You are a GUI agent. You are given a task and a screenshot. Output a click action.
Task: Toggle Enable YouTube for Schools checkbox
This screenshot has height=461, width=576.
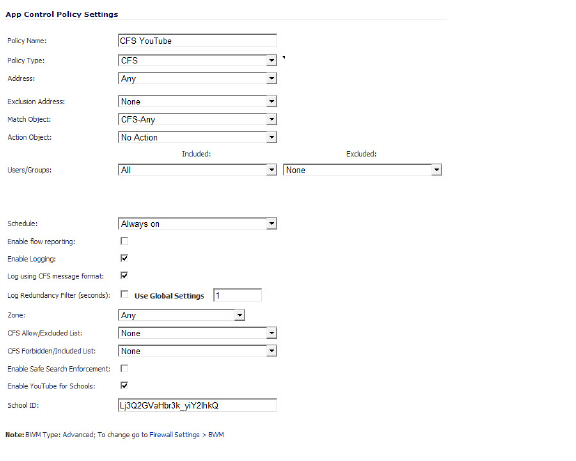pos(124,385)
